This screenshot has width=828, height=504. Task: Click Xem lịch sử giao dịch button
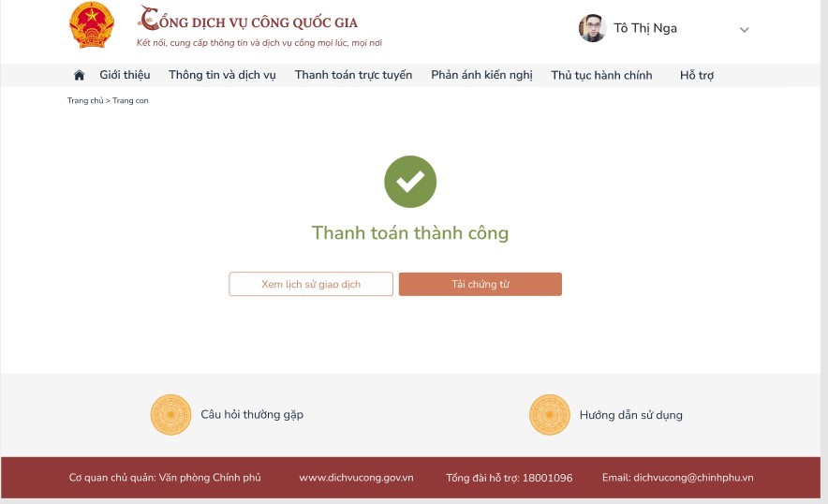click(311, 284)
